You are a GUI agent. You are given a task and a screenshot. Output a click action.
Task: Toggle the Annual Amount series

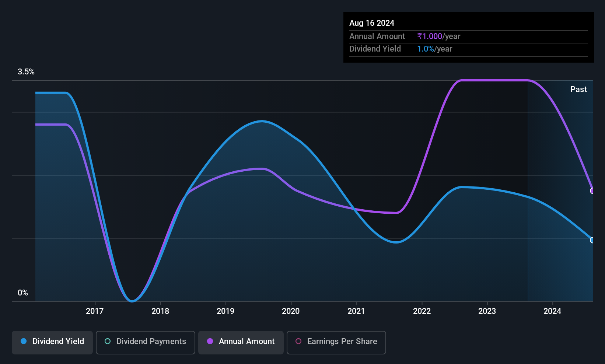click(x=241, y=342)
